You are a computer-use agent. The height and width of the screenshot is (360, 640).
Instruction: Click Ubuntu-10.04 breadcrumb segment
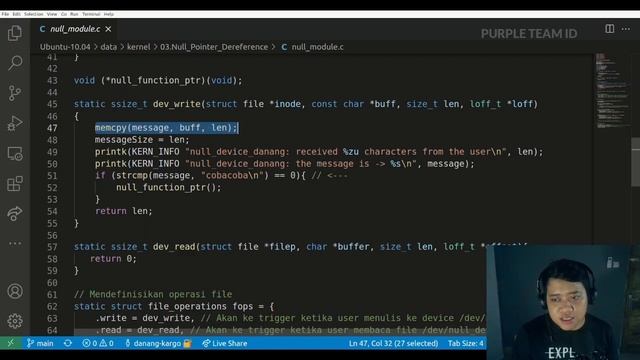(x=65, y=47)
